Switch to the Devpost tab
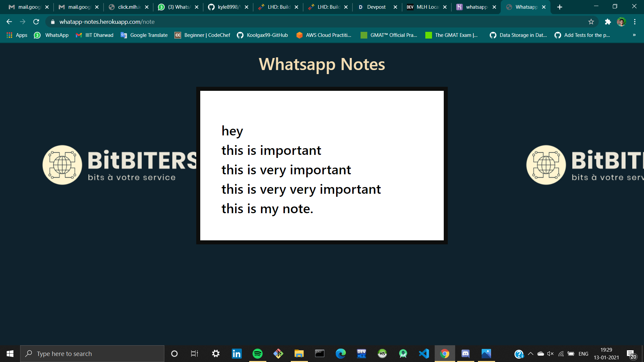 376,7
